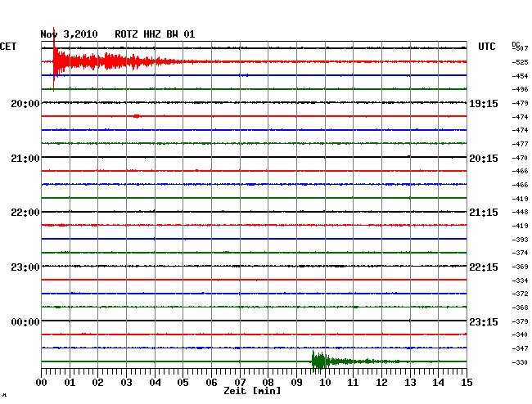
Task: Click the date label "Nov 3,2010"
Action: (x=69, y=34)
